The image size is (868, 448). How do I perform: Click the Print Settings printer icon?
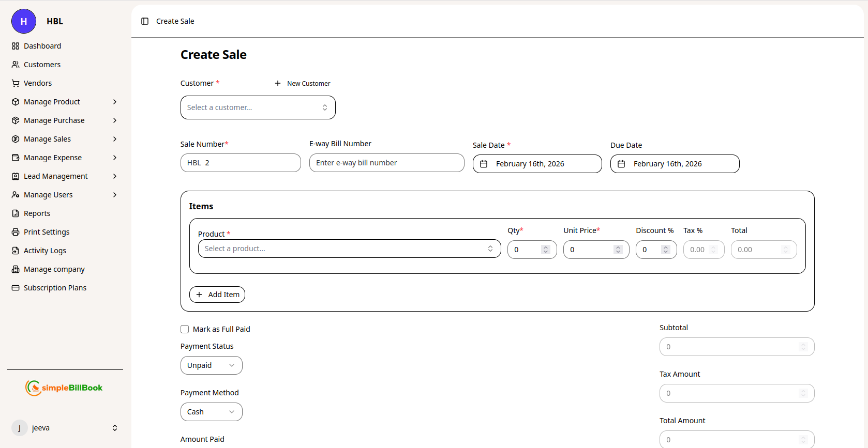click(x=16, y=232)
